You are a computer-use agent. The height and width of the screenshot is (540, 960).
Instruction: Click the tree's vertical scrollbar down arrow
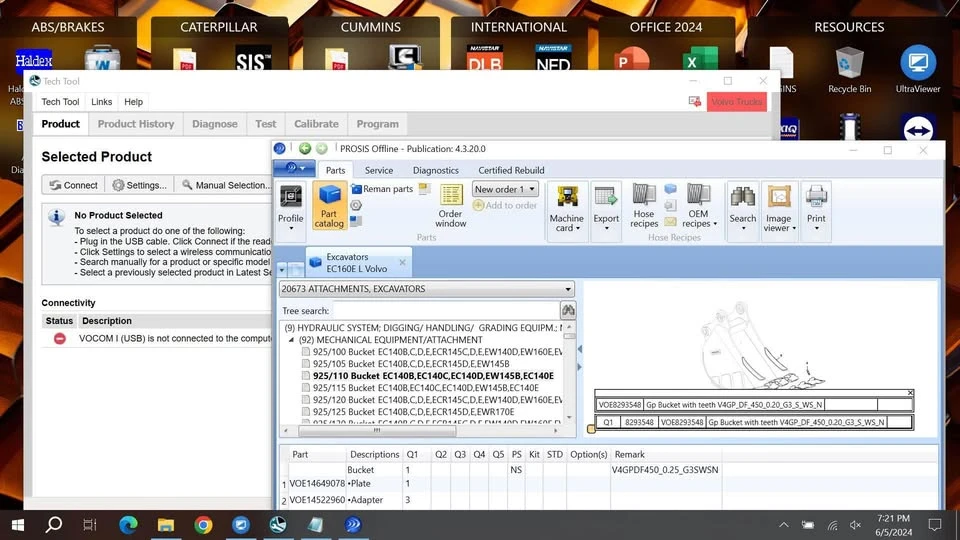(569, 418)
